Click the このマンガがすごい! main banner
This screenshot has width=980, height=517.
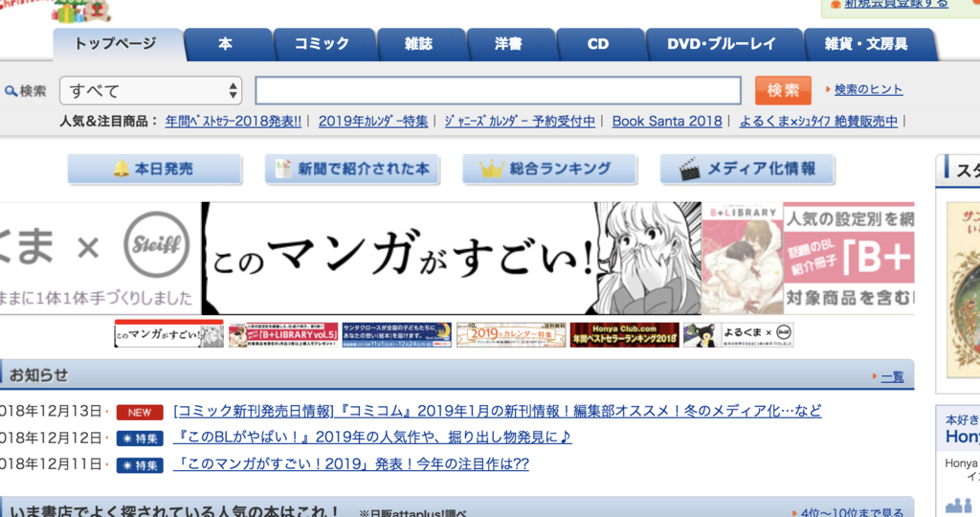452,258
